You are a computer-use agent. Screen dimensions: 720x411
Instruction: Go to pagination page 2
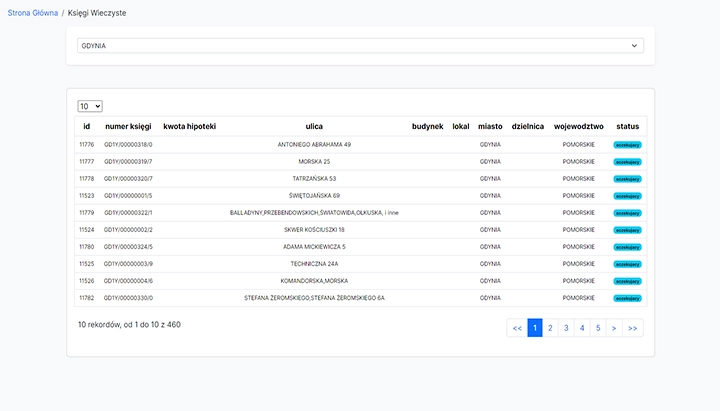coord(549,328)
